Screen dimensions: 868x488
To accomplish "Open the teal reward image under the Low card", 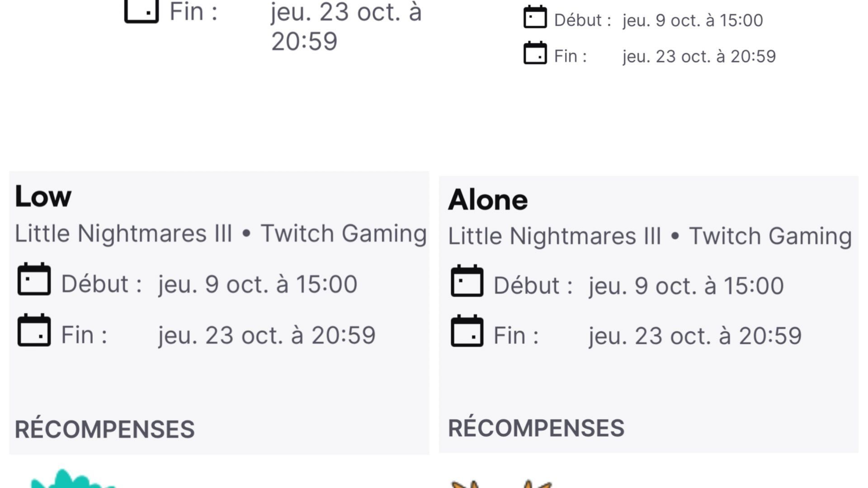I will pos(72,480).
